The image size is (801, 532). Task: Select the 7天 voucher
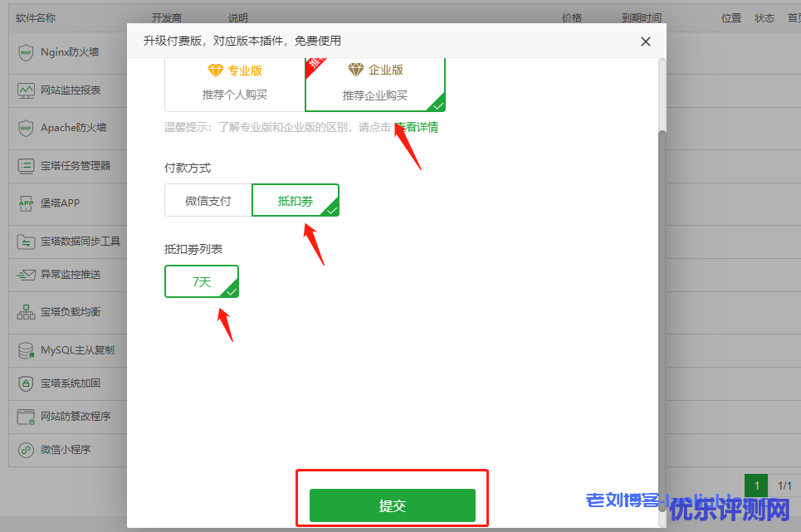click(x=201, y=281)
